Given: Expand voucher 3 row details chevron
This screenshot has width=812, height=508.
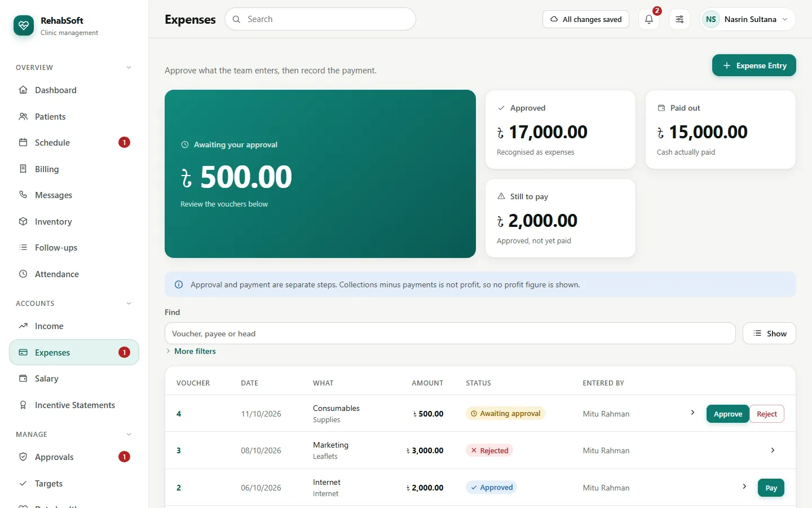Looking at the screenshot, I should click(773, 450).
